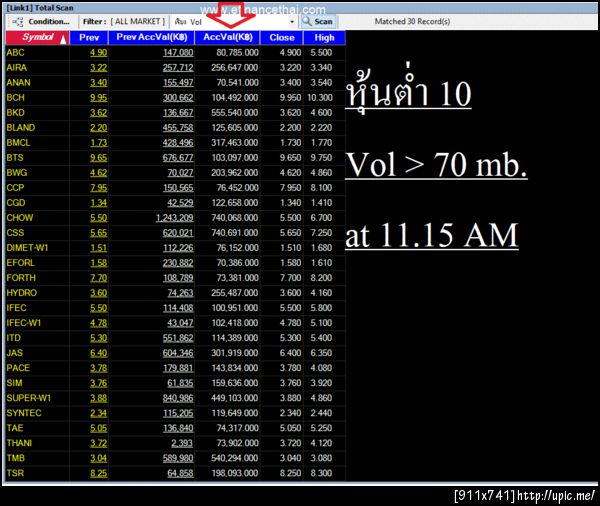Select the IFEC-W1 symbol
Screen dimensions: 600x506
[x=23, y=323]
